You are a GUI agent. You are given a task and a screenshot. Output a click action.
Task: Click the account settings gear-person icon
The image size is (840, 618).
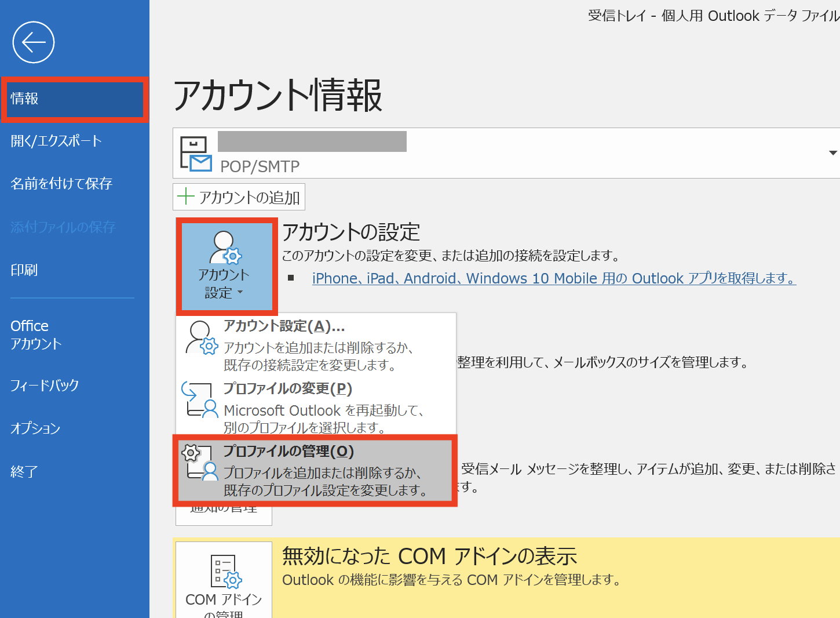click(x=201, y=337)
